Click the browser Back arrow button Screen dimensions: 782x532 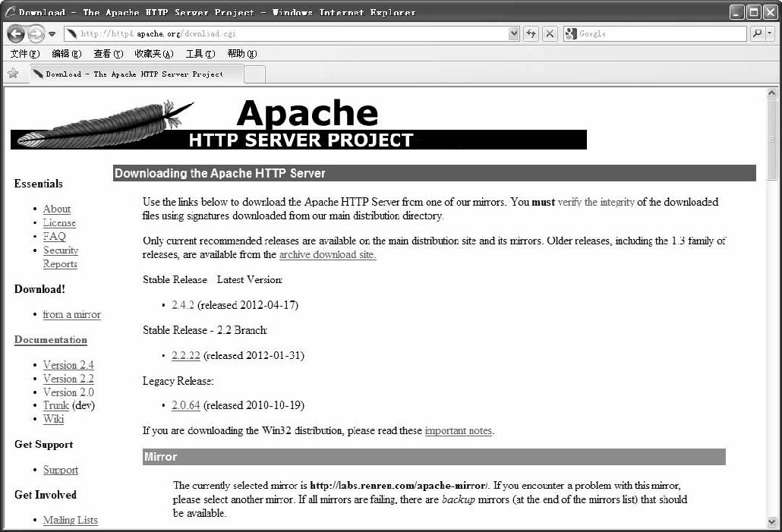tap(16, 34)
